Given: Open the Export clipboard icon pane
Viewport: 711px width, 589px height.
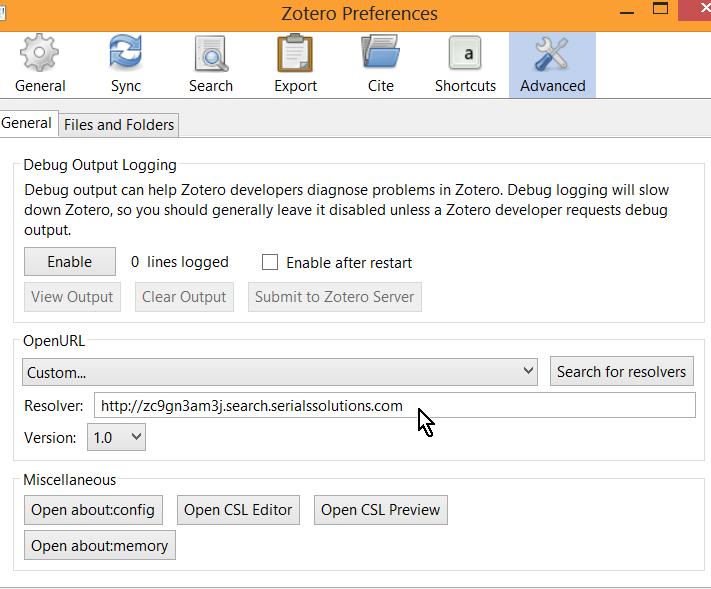Looking at the screenshot, I should pos(295,53).
